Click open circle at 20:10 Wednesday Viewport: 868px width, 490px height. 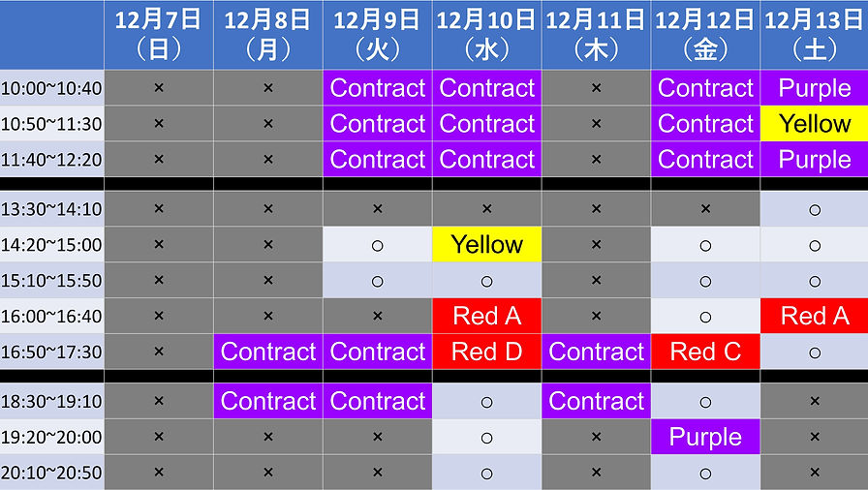point(486,473)
